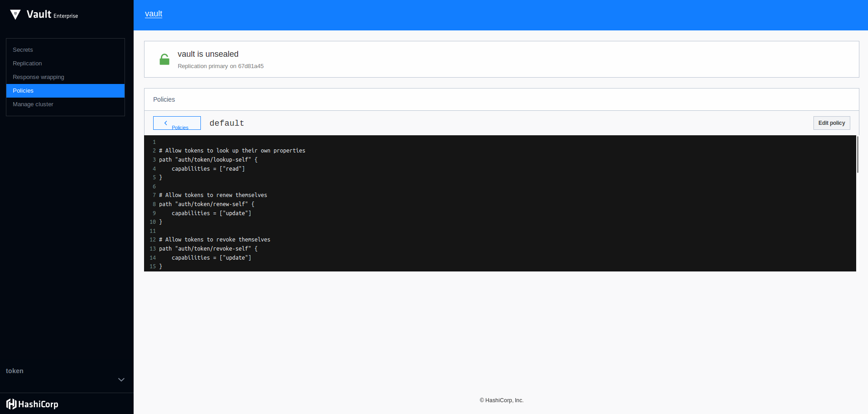The height and width of the screenshot is (414, 868).
Task: Click the renew-self path line in the code
Action: (206, 204)
